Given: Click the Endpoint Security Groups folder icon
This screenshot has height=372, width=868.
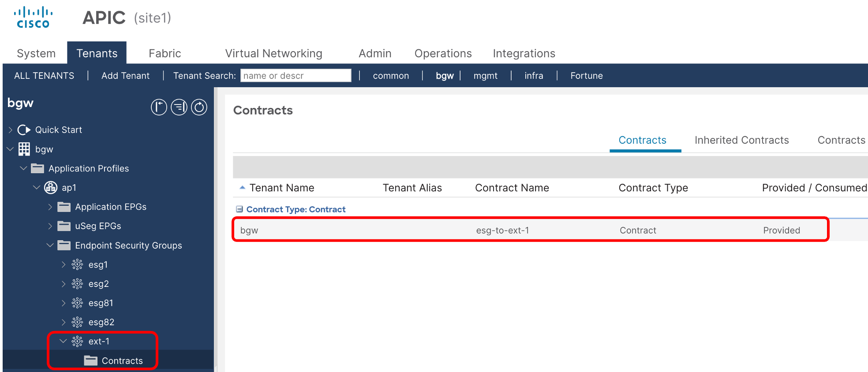Looking at the screenshot, I should point(64,246).
